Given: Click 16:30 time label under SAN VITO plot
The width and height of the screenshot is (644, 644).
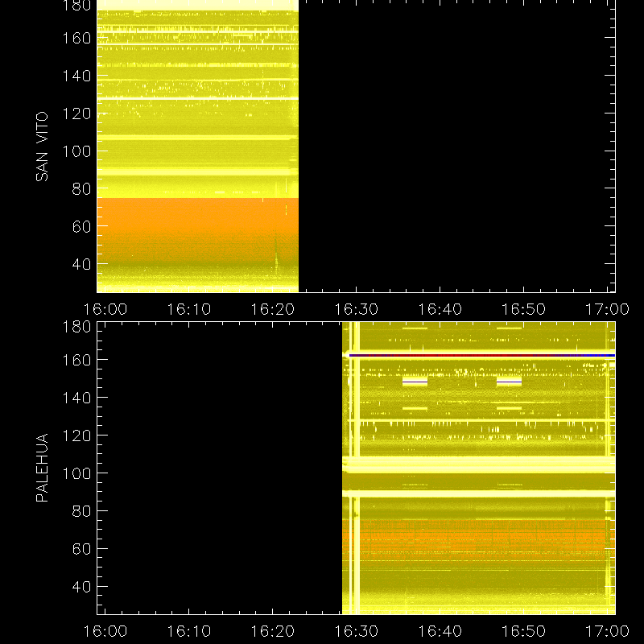Looking at the screenshot, I should point(356,309).
